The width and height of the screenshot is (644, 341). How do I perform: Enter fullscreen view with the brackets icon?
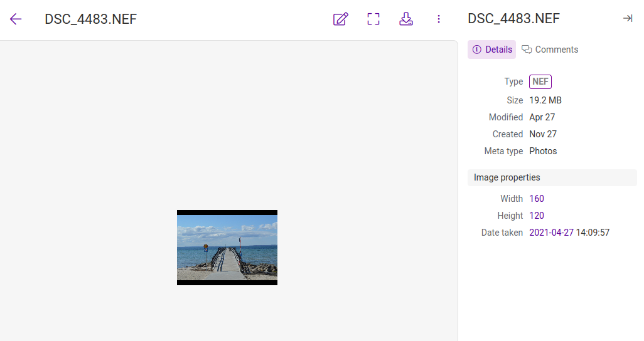[x=373, y=19]
